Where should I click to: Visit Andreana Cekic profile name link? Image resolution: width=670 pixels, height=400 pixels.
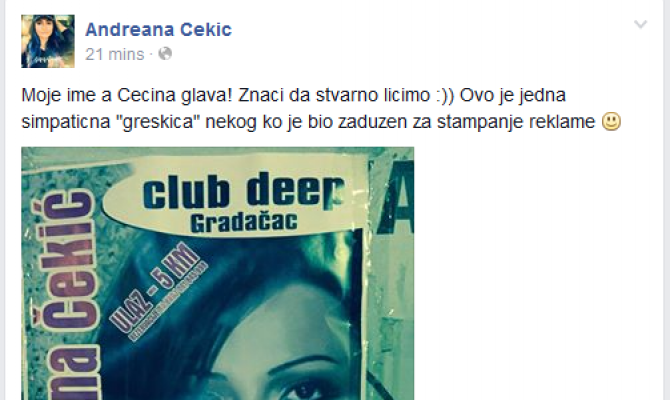(x=159, y=29)
